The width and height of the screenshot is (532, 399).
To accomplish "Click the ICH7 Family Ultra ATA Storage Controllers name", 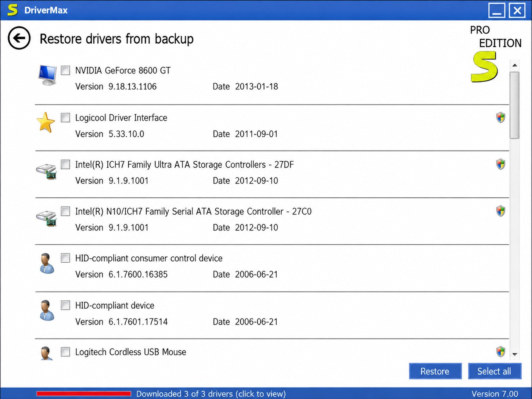I will click(x=184, y=165).
